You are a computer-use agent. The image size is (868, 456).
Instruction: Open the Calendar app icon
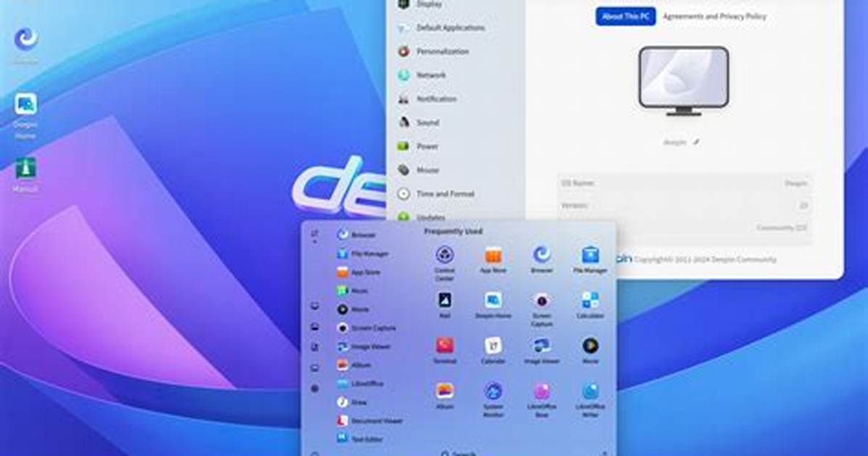494,346
